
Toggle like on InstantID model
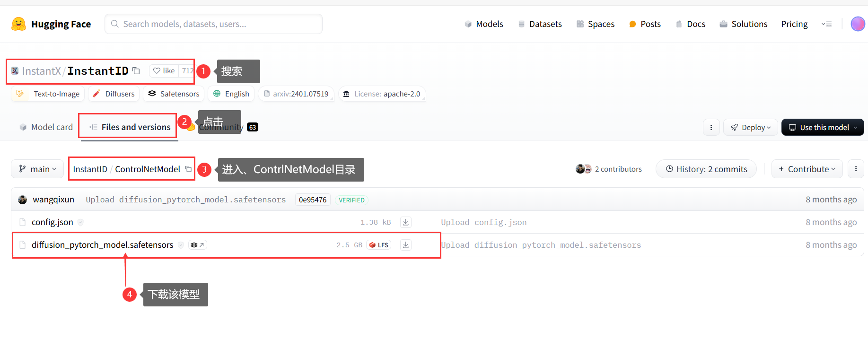click(x=164, y=71)
